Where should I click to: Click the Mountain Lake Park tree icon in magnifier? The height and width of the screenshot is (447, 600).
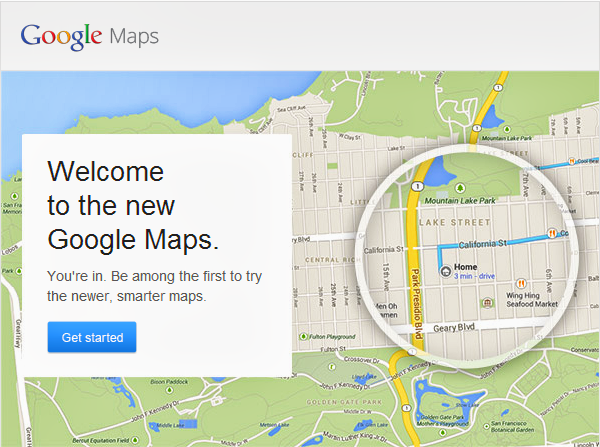[460, 188]
